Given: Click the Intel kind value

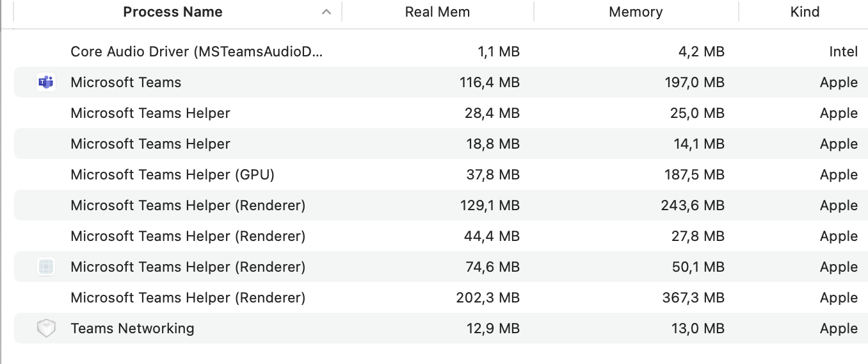Looking at the screenshot, I should pos(843,52).
